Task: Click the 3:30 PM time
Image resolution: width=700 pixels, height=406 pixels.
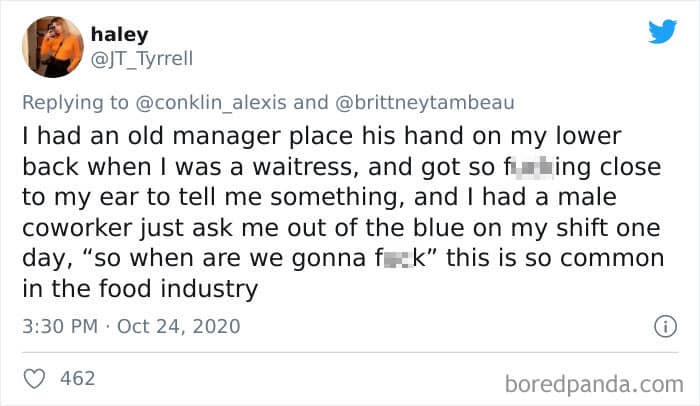Action: click(x=59, y=327)
